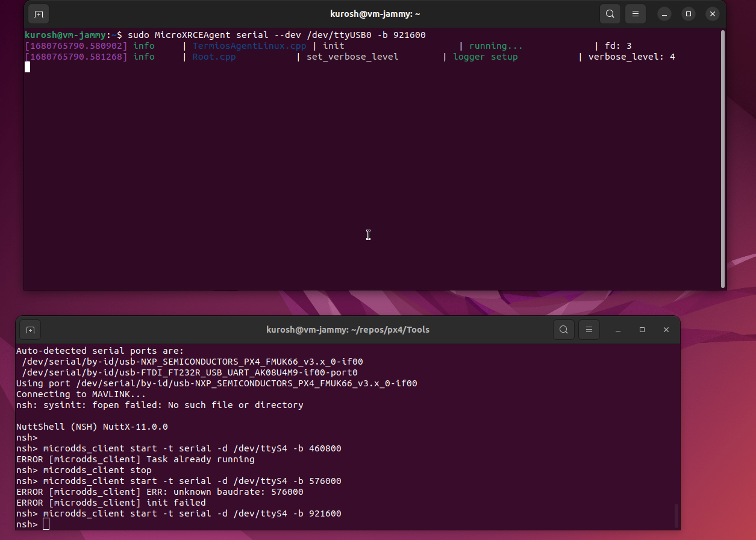Maximize the px4/Tools terminal window
This screenshot has width=756, height=540.
642,330
